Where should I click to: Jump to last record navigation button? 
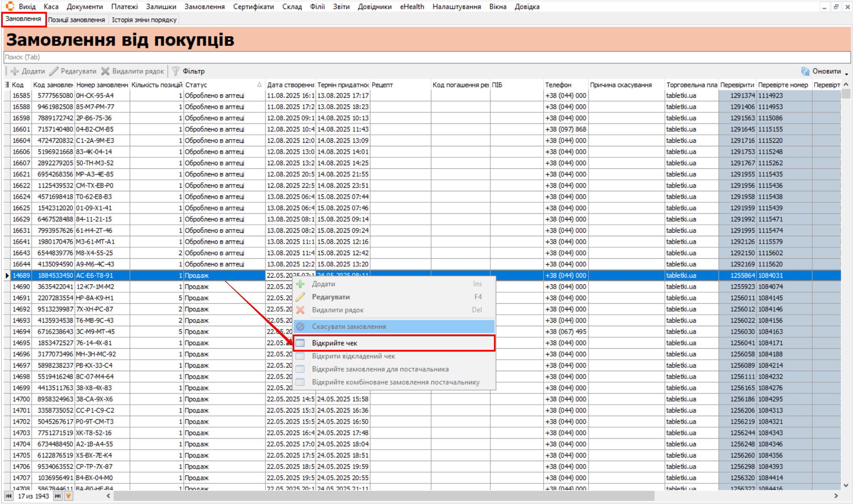tap(58, 496)
